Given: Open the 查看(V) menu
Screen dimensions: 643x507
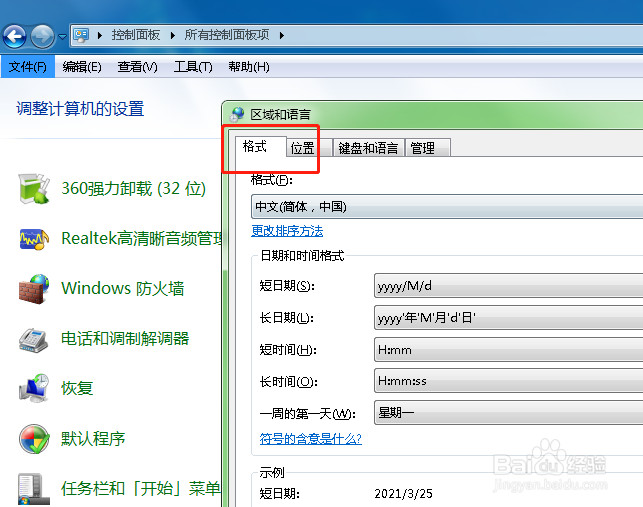Looking at the screenshot, I should tap(137, 66).
